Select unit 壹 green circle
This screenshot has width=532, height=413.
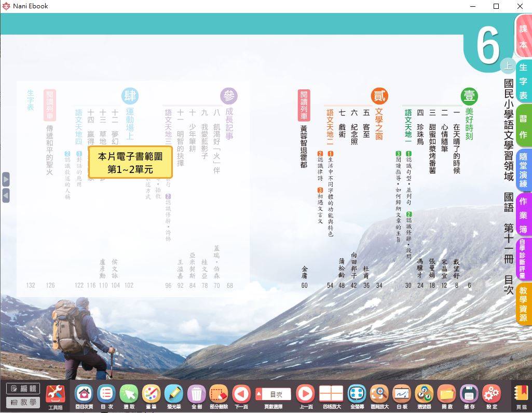click(469, 96)
